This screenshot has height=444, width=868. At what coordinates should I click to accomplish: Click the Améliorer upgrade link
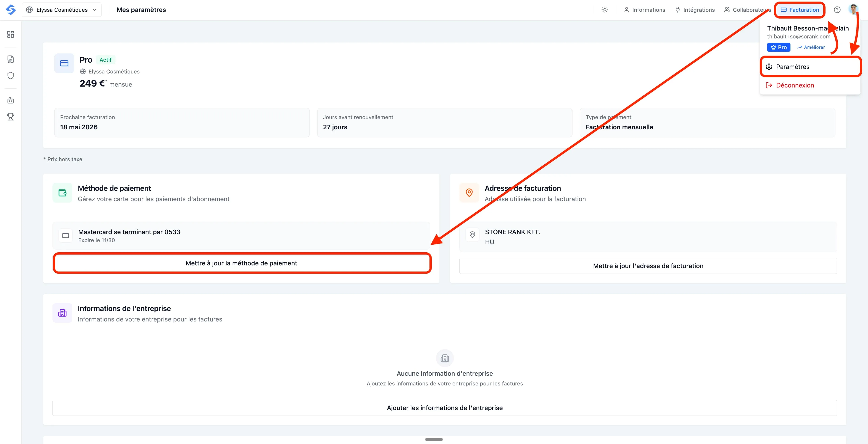click(x=811, y=47)
